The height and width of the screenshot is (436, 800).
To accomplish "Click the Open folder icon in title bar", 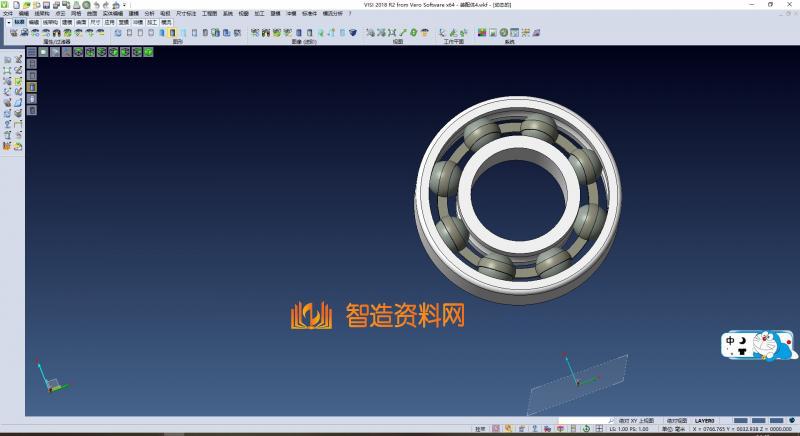I will (x=27, y=5).
